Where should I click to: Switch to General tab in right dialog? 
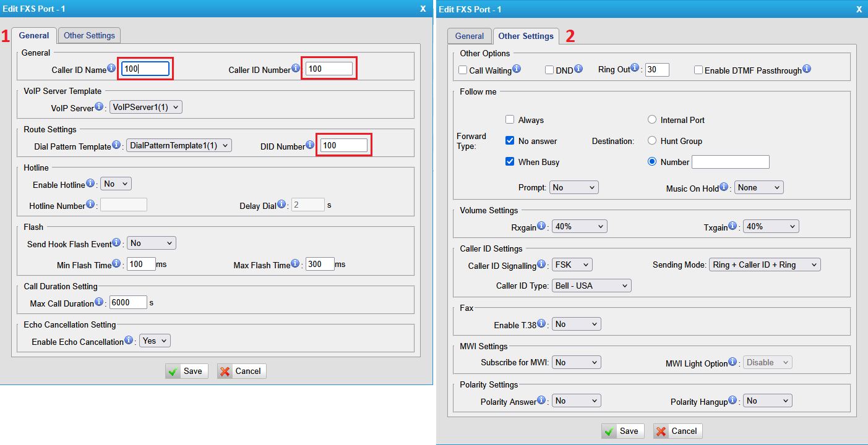tap(469, 36)
